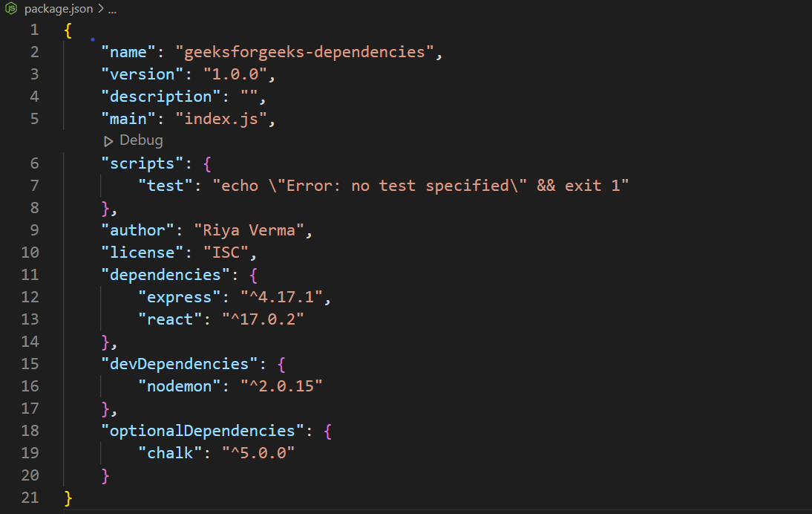This screenshot has width=812, height=514.
Task: Click the Debug play triangle icon
Action: point(108,140)
